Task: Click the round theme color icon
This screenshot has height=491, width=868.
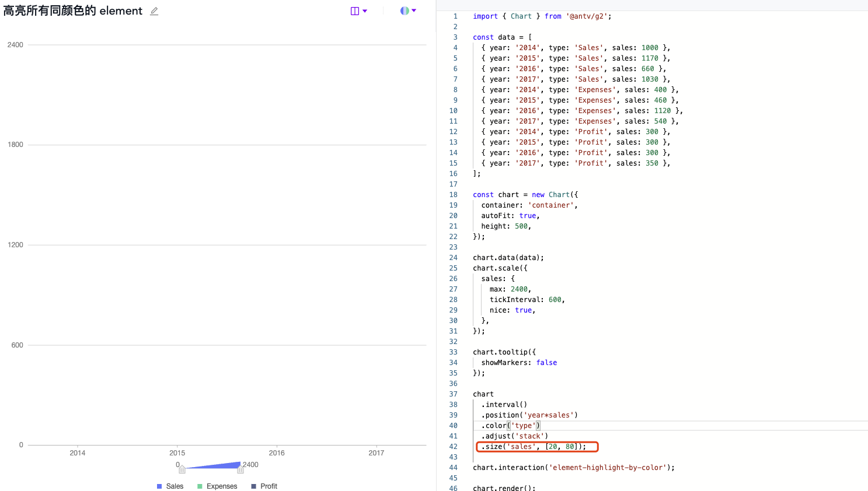Action: (x=405, y=10)
